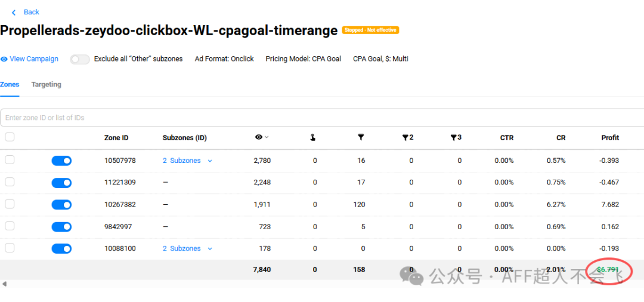Check the checkbox for zone 10267382
The height and width of the screenshot is (302, 644).
10,204
